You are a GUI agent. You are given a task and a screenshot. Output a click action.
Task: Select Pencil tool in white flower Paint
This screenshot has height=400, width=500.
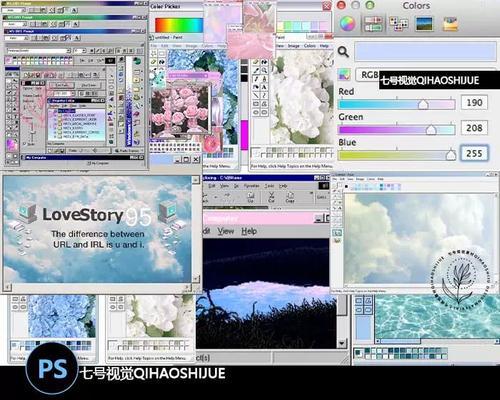(x=256, y=79)
